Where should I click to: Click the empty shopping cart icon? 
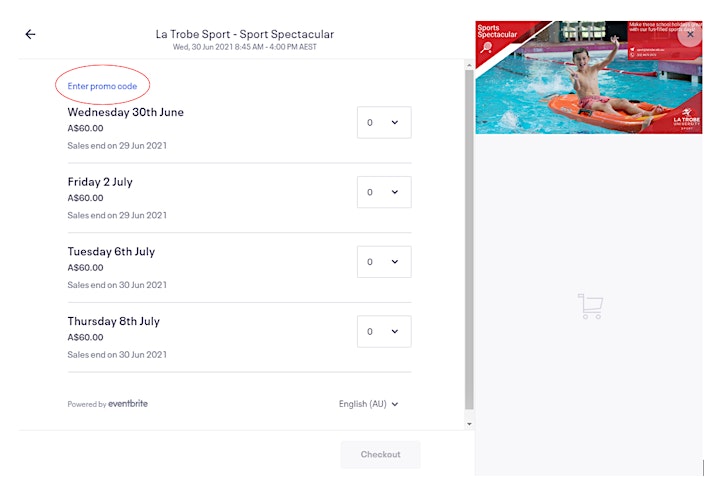[591, 306]
